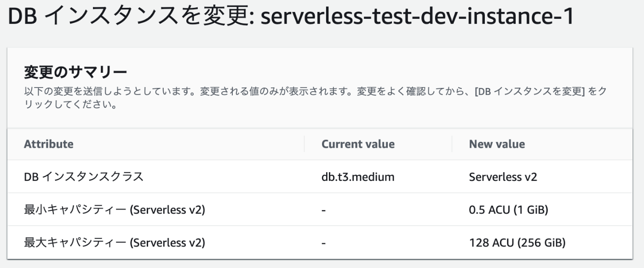The width and height of the screenshot is (644, 268).
Task: Click the Serverless v2 new value cell
Action: coord(503,176)
